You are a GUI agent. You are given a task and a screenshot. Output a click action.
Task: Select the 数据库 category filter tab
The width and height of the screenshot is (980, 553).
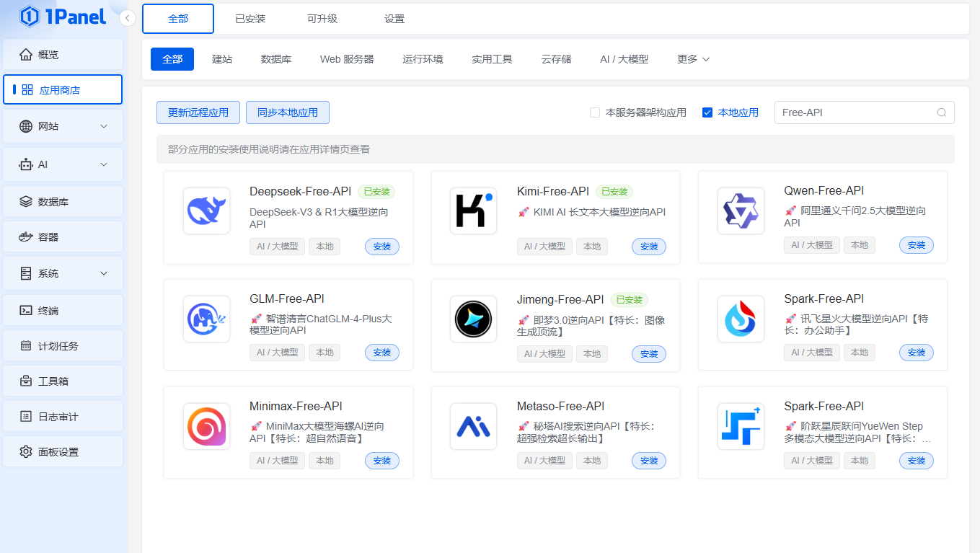[x=275, y=59]
